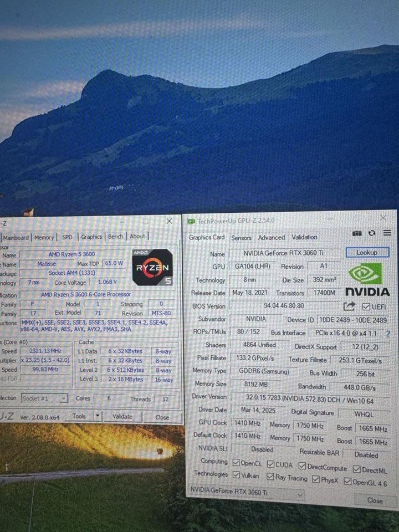Click the Resizable BAR value Disabled
Screen dimensions: 399x532
(x=366, y=454)
